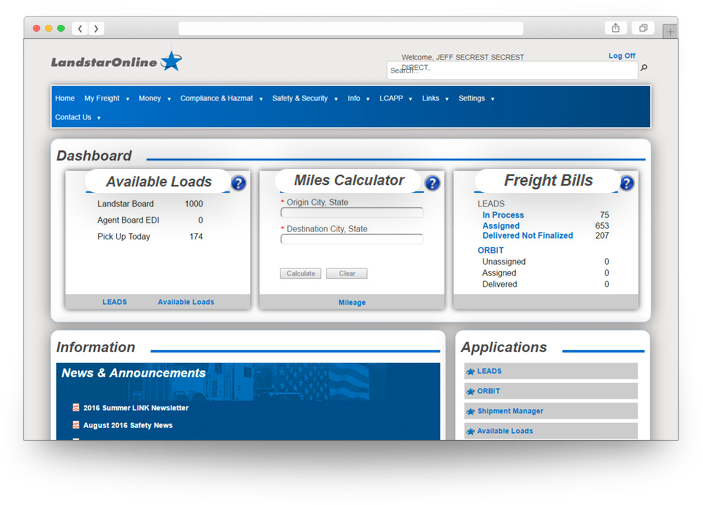Click the browser share icon
The image size is (703, 505).
[616, 28]
